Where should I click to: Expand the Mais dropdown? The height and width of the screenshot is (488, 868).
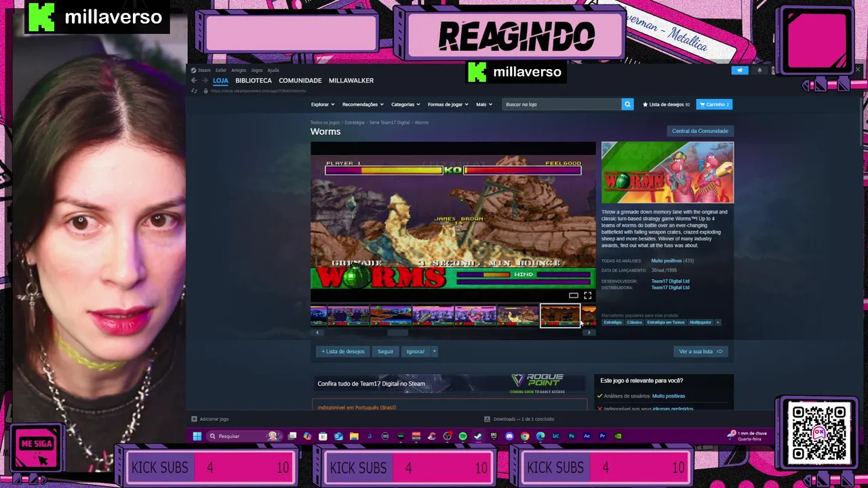484,104
